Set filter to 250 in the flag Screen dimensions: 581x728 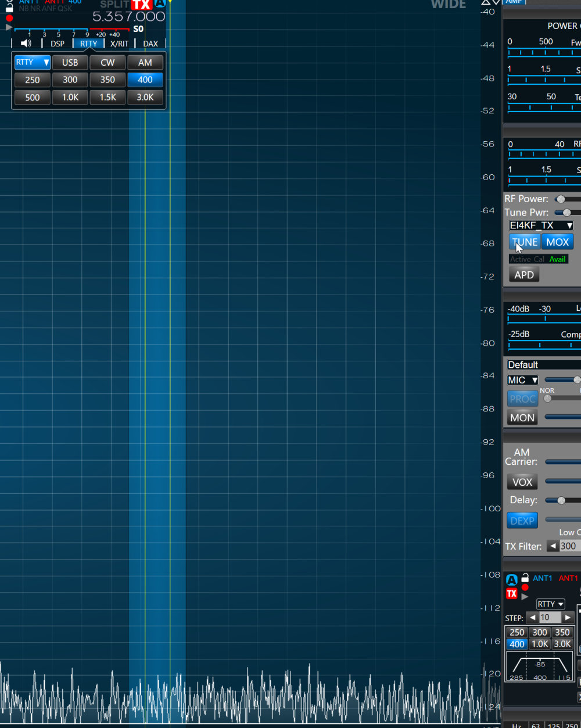(x=33, y=80)
